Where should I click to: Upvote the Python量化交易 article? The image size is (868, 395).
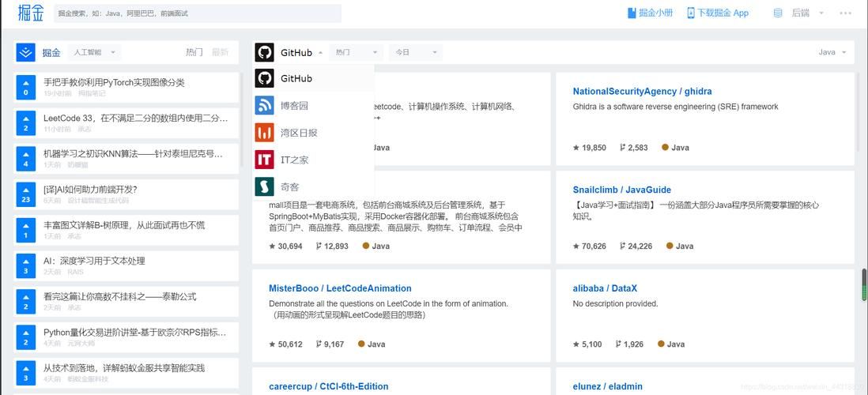point(25,337)
